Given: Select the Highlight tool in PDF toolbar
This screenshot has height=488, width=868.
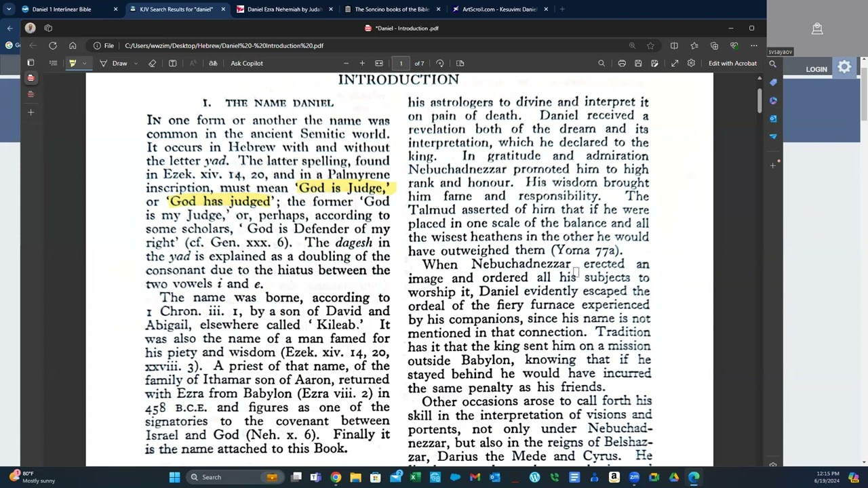Looking at the screenshot, I should (73, 63).
